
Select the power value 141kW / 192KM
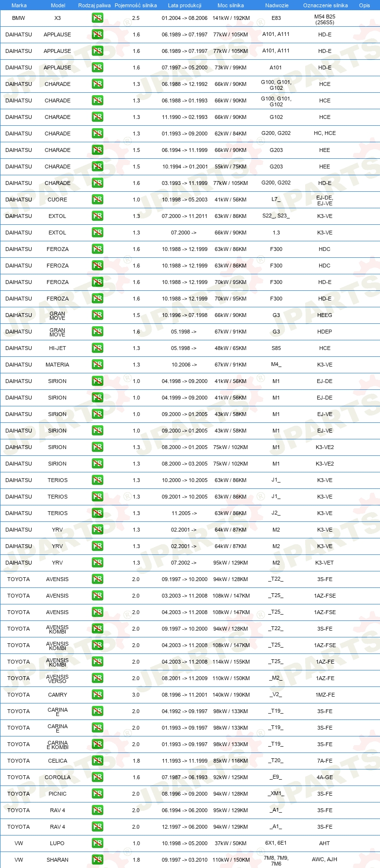pyautogui.click(x=231, y=18)
